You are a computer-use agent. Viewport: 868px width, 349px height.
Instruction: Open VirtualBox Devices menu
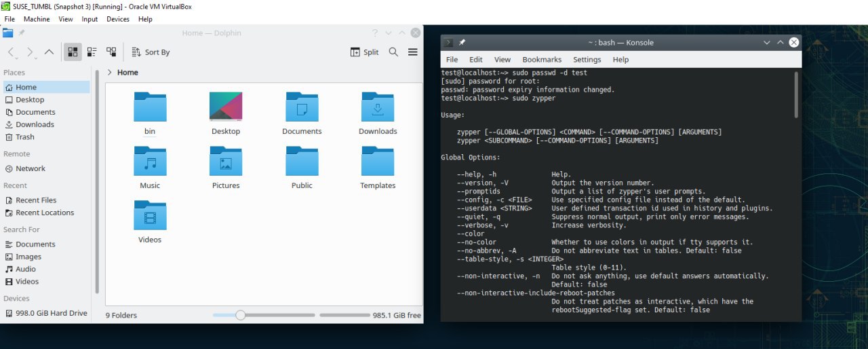[x=118, y=19]
